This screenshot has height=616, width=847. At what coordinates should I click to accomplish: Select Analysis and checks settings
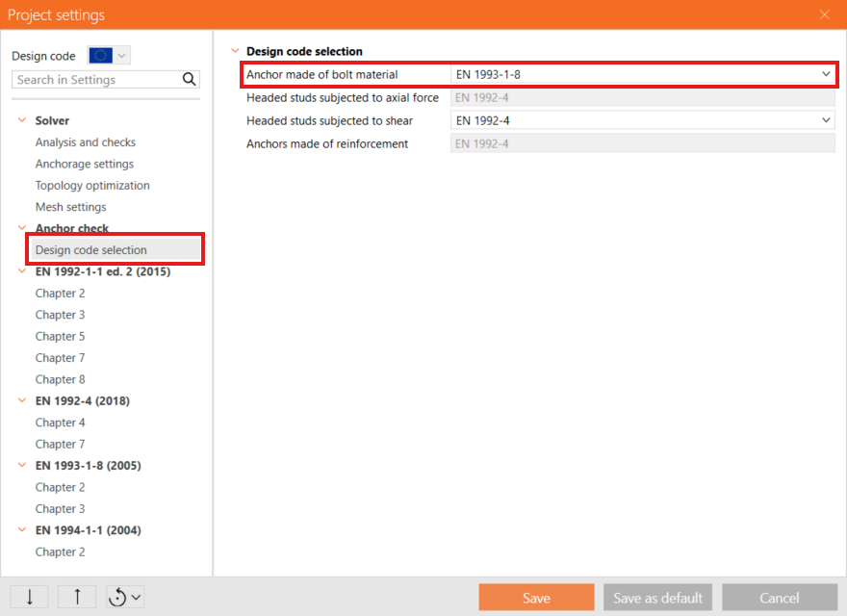(x=86, y=142)
